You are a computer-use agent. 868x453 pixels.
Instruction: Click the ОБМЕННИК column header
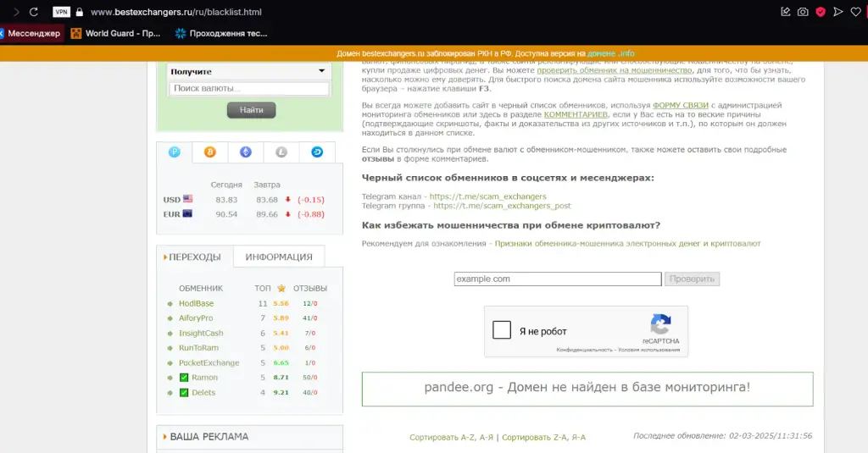[200, 288]
